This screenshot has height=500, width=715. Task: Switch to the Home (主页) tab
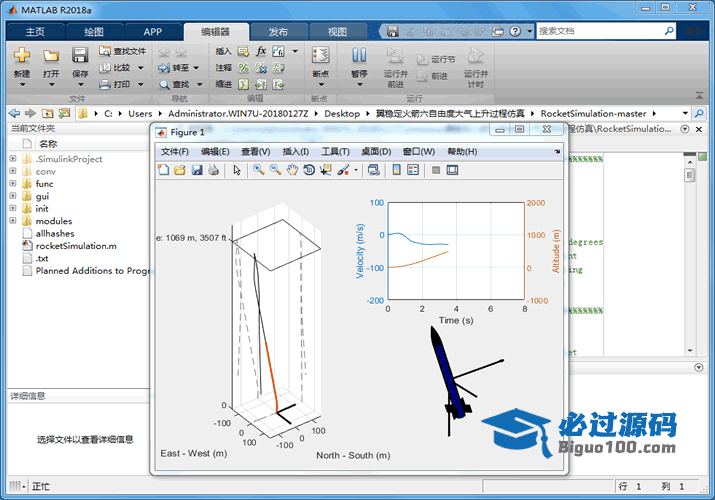click(35, 32)
